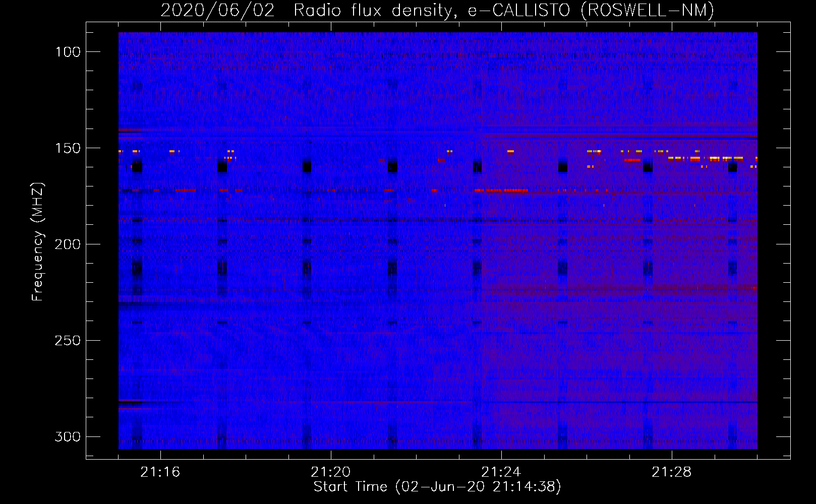816x504 pixels.
Task: Click the 100 frequency tick label
Action: (x=68, y=52)
